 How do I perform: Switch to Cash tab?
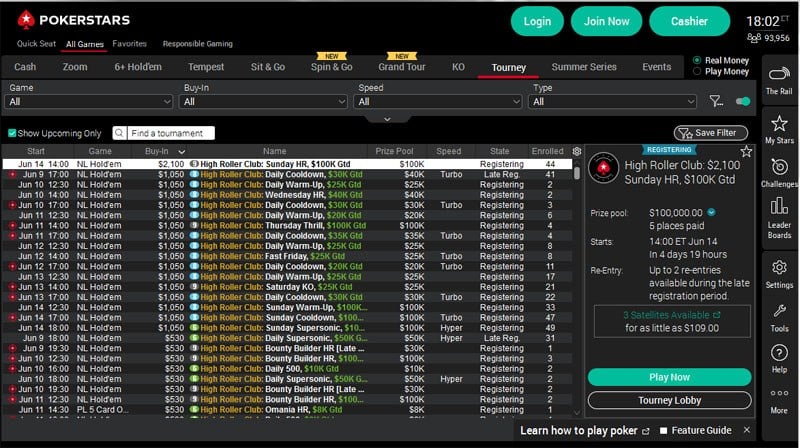25,67
